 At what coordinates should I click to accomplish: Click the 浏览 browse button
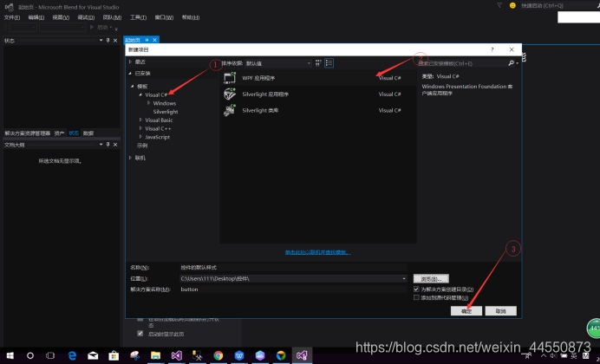pos(431,279)
